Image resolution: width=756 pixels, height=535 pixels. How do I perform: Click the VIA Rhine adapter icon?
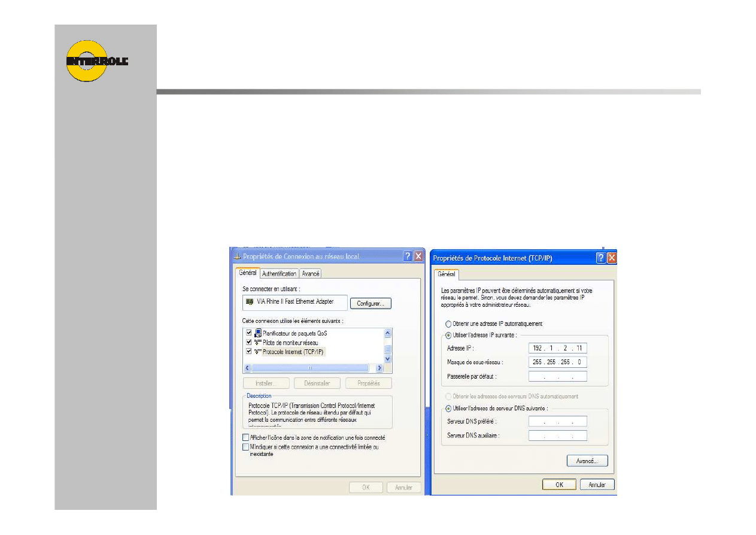(x=250, y=302)
